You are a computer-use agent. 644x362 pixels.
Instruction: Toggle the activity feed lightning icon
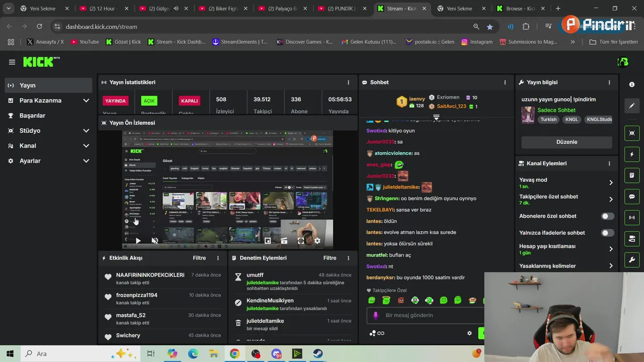tap(632, 154)
